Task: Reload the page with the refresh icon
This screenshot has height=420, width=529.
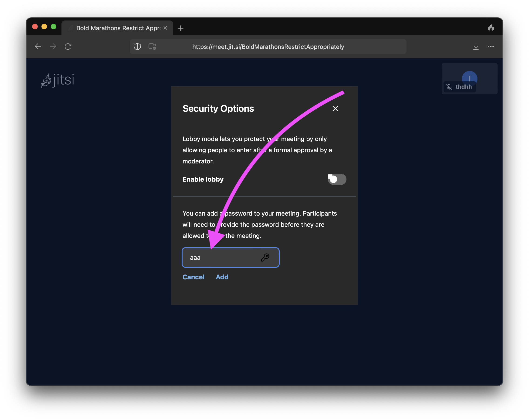Action: tap(68, 46)
